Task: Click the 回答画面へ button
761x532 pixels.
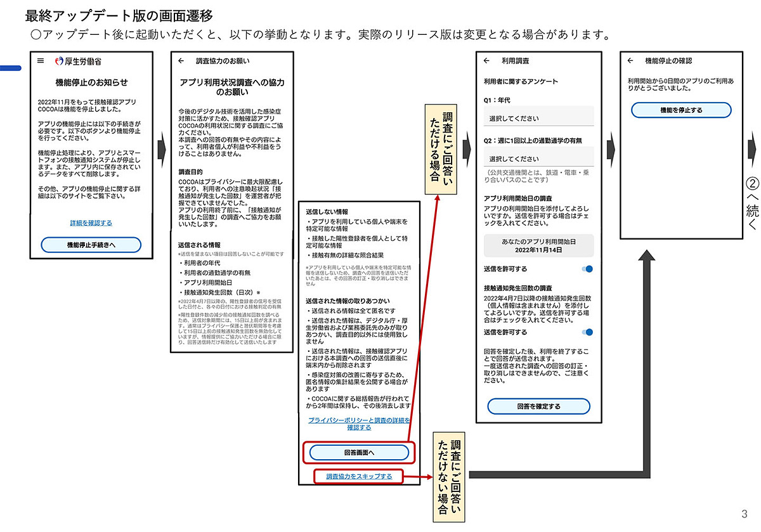Action: pos(359,453)
